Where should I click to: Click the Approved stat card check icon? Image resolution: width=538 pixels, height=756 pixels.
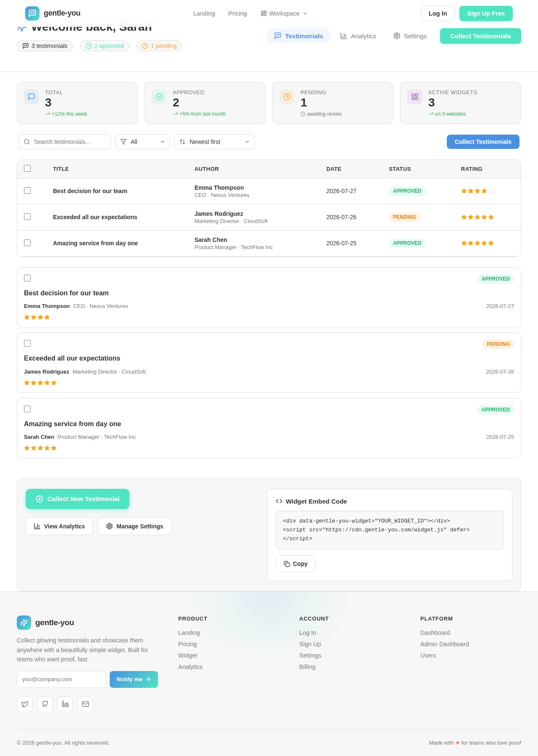(x=159, y=97)
